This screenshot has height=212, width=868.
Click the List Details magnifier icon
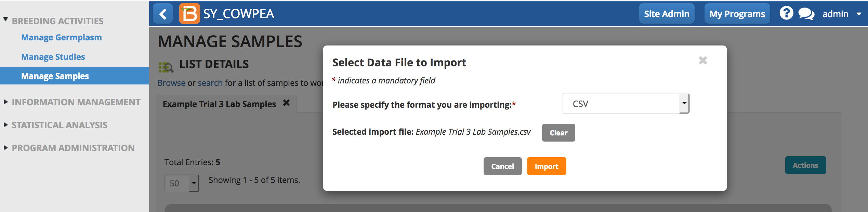[166, 67]
